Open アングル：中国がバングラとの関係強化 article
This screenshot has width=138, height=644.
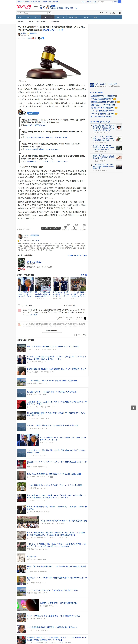(53, 616)
